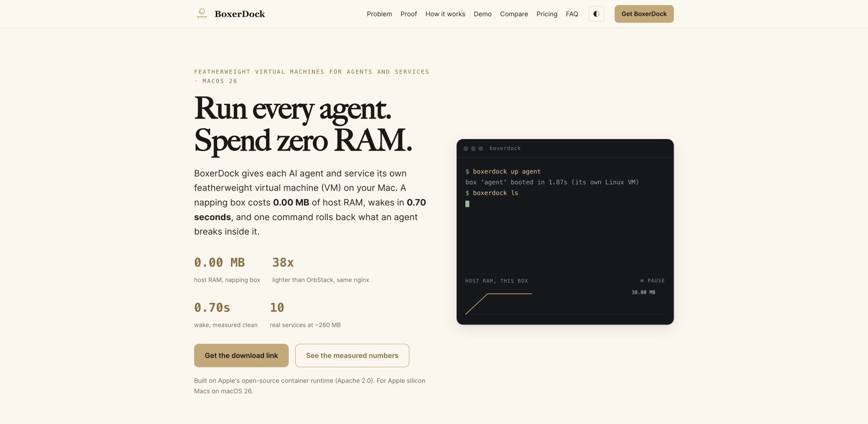Click the 0.00 MB stat value
Viewport: 868px width, 424px height.
[x=219, y=263]
